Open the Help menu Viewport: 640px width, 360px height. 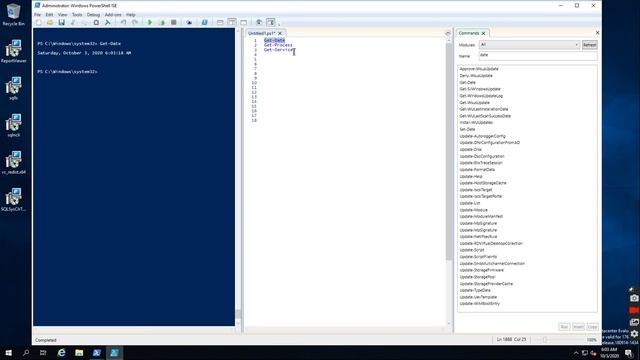tap(131, 15)
